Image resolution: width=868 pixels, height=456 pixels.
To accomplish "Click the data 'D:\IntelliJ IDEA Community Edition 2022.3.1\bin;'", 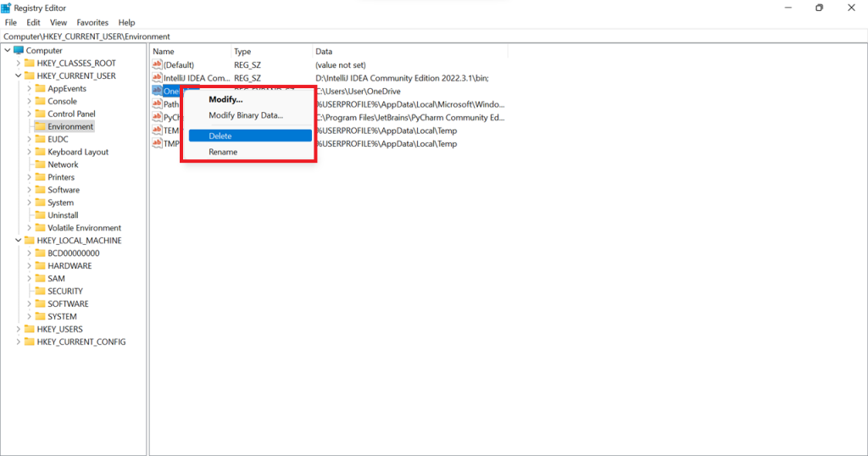I will pos(402,78).
